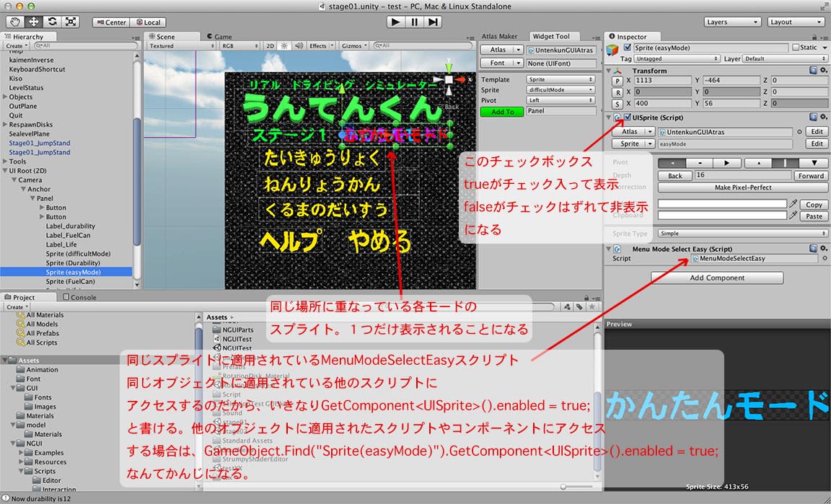831x504 pixels.
Task: Open UISprite component help book icon
Action: (813, 117)
